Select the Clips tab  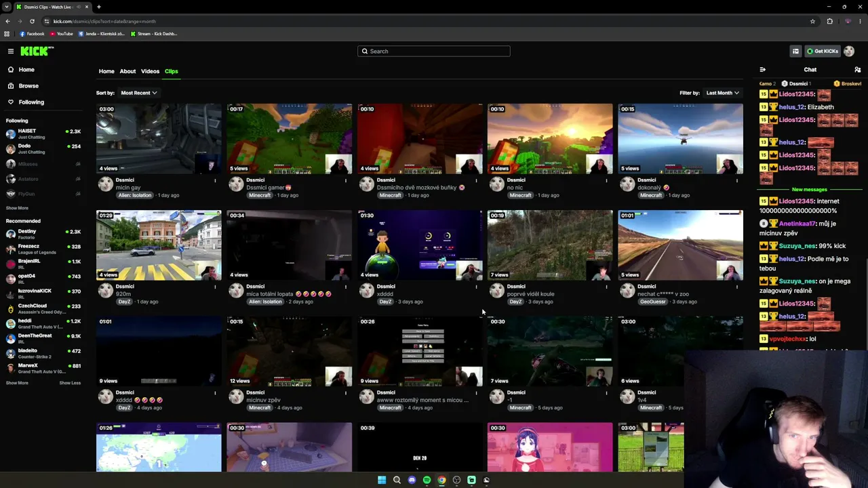171,71
